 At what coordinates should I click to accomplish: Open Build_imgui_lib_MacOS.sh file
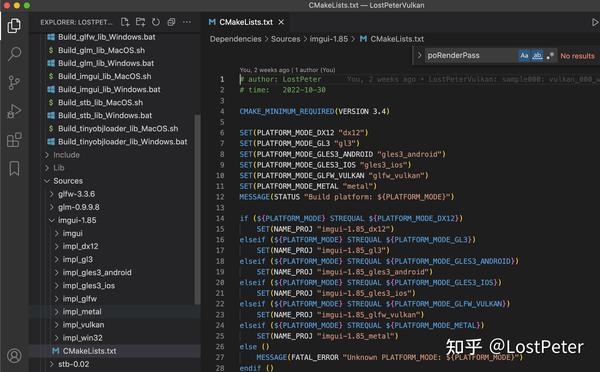[x=104, y=76]
